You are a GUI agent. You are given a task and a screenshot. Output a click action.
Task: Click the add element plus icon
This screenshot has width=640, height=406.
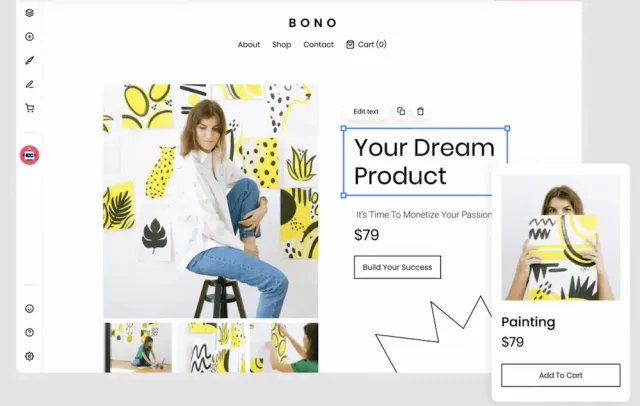(x=29, y=37)
